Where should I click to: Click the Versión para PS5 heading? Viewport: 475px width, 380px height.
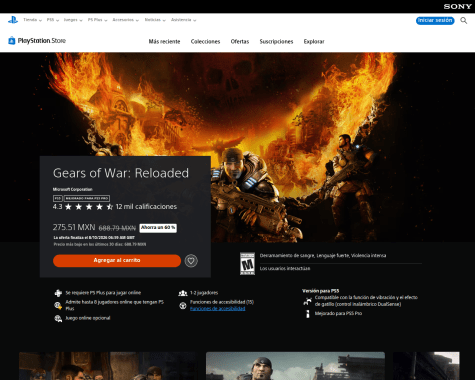(x=320, y=291)
